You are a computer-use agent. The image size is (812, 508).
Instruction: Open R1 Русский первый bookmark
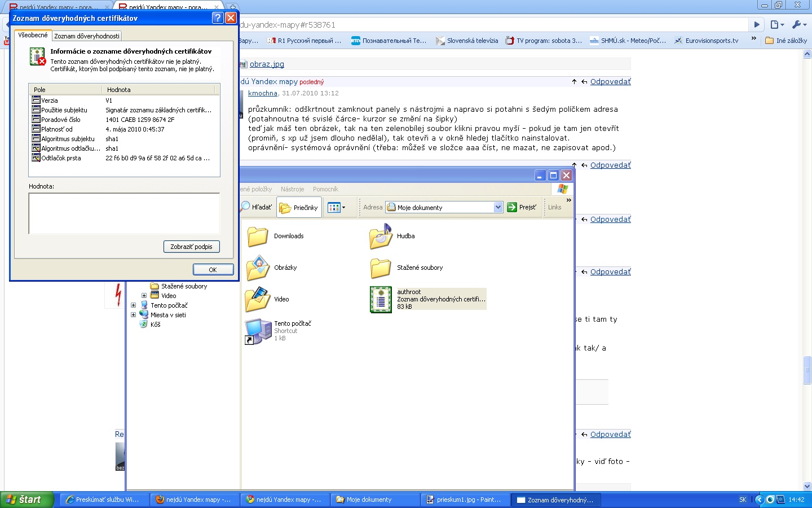(x=305, y=41)
